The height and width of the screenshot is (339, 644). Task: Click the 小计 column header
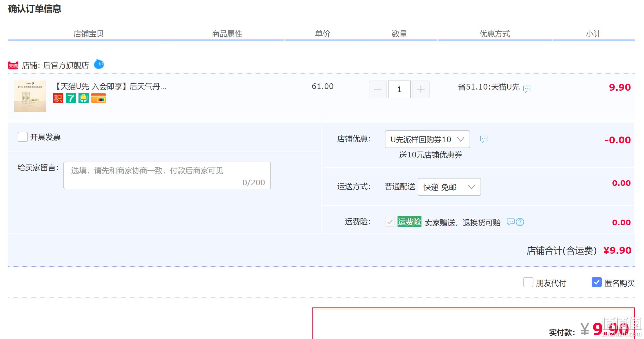tap(593, 34)
